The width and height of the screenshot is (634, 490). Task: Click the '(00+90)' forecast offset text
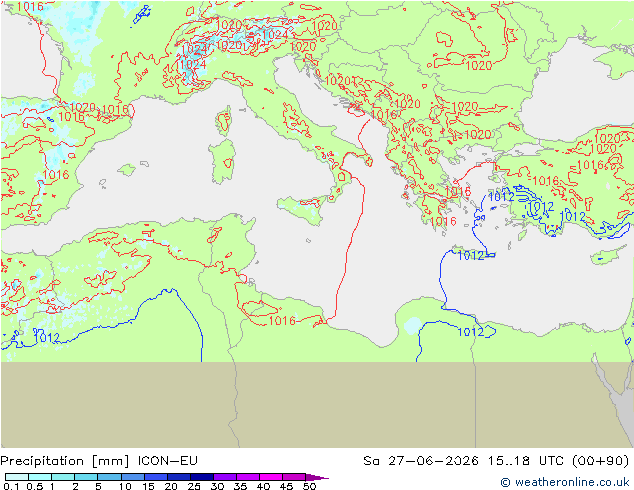click(600, 461)
